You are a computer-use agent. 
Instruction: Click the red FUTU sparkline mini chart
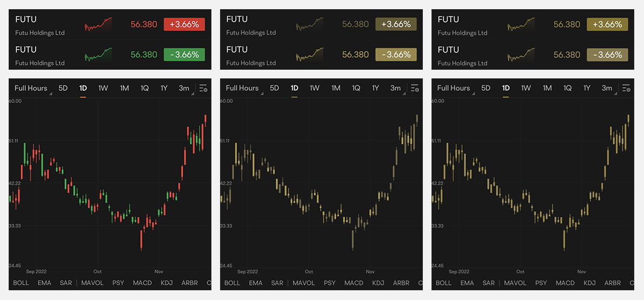point(98,24)
